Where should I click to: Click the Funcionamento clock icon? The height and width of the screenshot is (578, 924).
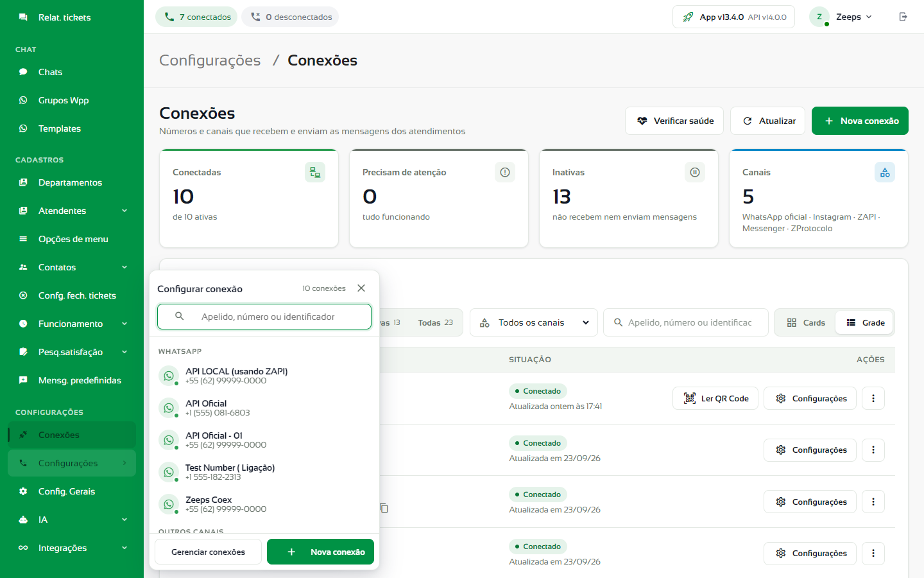pyautogui.click(x=23, y=324)
